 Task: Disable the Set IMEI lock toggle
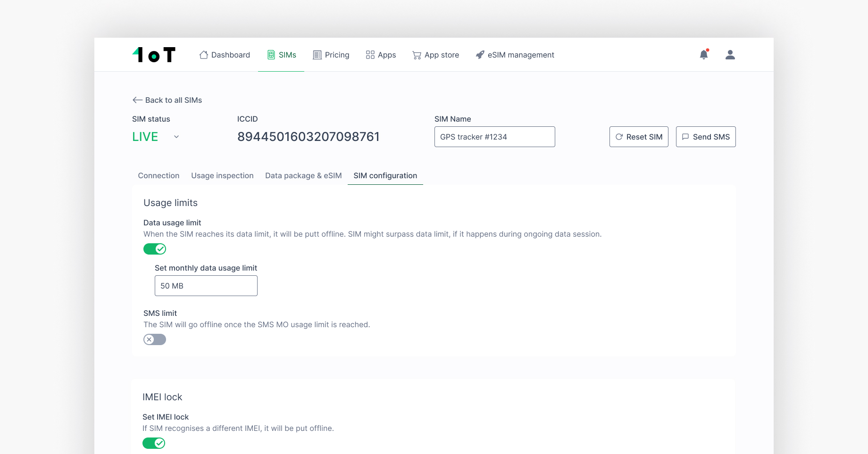click(x=154, y=443)
